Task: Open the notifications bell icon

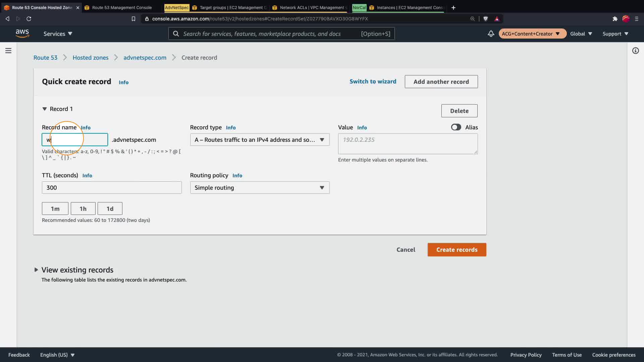Action: pyautogui.click(x=491, y=34)
